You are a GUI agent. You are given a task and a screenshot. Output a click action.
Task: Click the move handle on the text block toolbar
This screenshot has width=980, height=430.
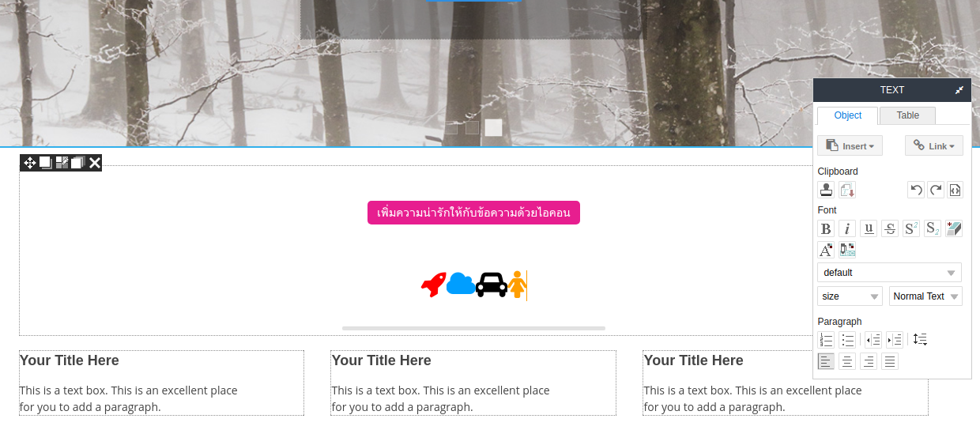coord(30,163)
